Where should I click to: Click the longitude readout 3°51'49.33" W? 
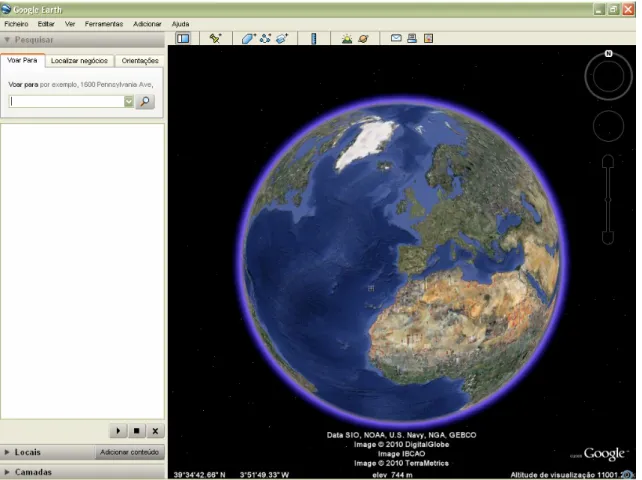tap(264, 475)
